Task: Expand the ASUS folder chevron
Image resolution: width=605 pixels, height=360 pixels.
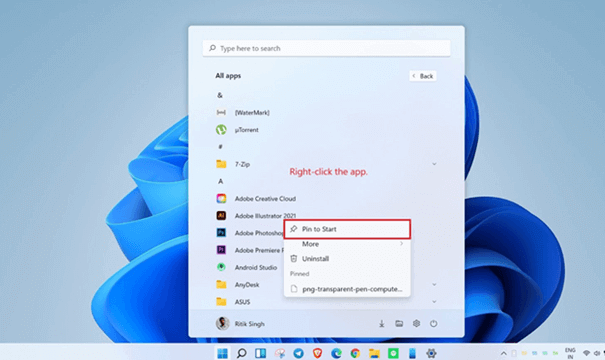Action: pos(434,301)
